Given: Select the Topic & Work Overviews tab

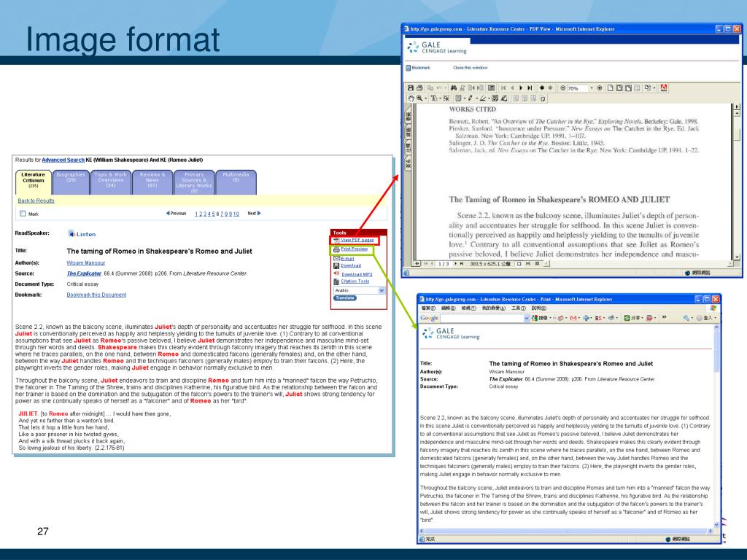Looking at the screenshot, I should click(111, 182).
